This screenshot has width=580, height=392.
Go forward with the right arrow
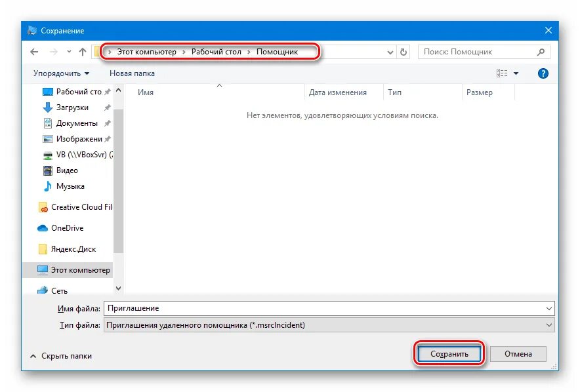tap(54, 52)
